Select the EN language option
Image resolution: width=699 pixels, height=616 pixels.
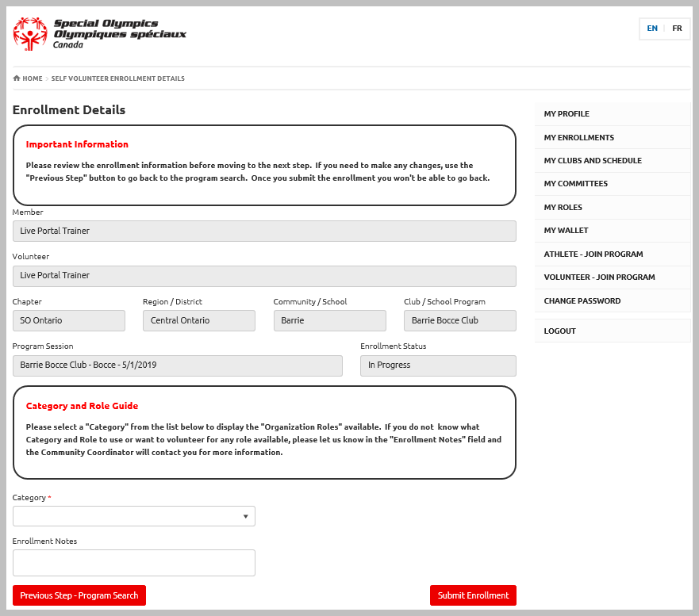(x=652, y=29)
